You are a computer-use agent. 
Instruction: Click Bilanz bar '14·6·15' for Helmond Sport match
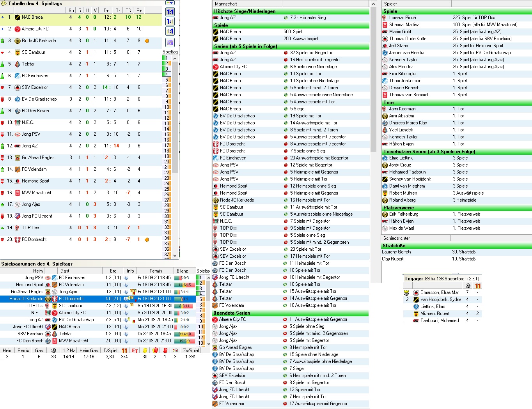pos(185,285)
